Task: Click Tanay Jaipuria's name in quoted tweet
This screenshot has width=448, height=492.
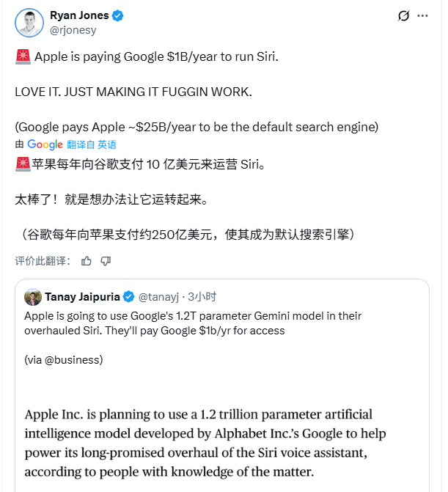Action: tap(81, 297)
